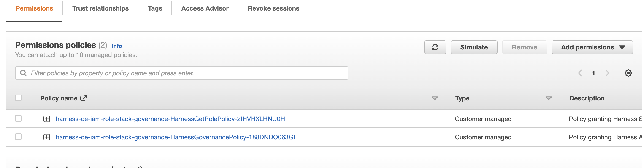The height and width of the screenshot is (168, 644).
Task: Toggle the select-all policies checkbox
Action: (18, 98)
